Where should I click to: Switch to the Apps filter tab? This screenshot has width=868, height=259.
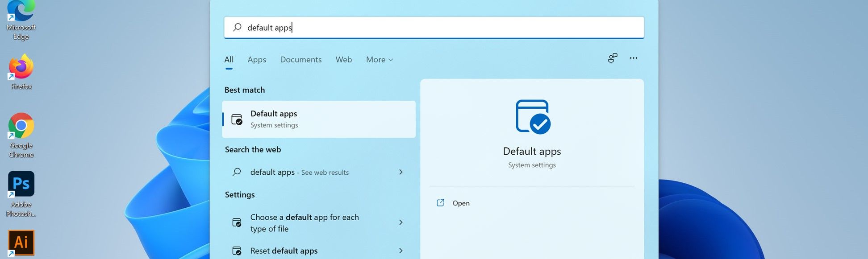(257, 60)
